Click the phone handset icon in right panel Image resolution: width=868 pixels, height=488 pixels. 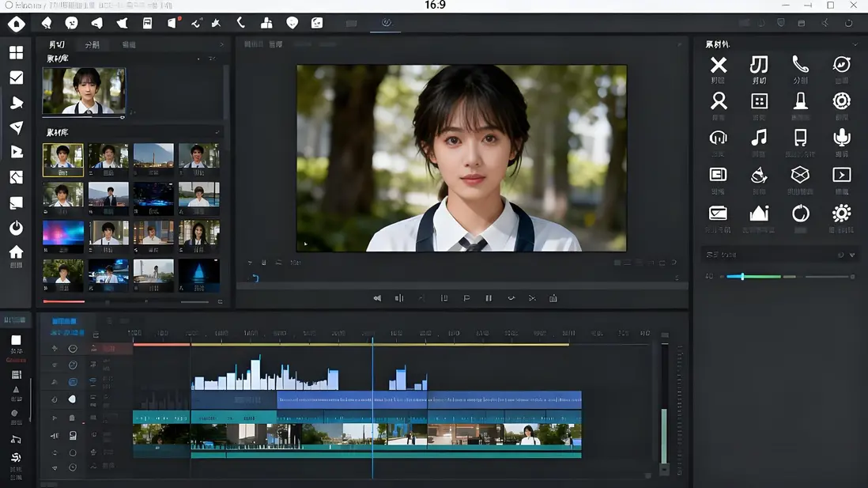pyautogui.click(x=800, y=64)
